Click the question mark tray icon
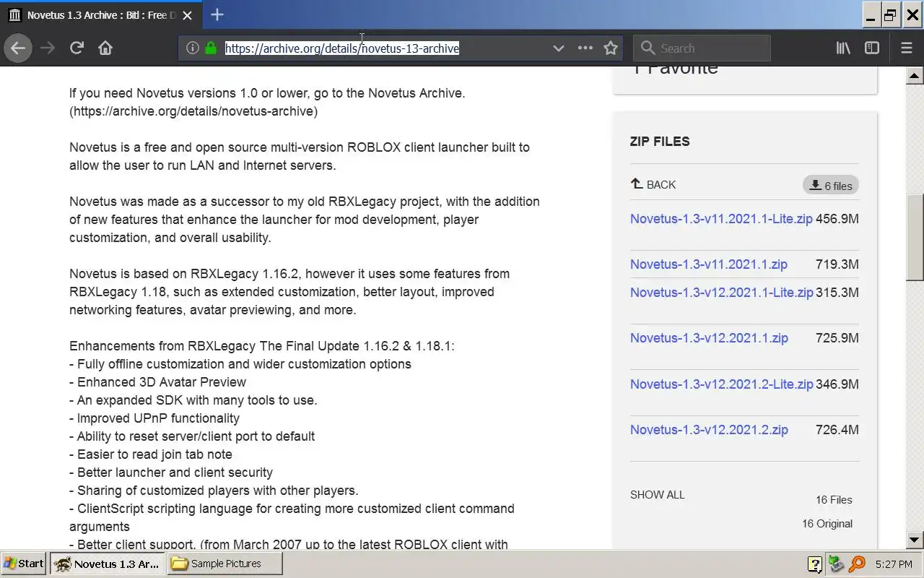This screenshot has height=578, width=924. click(x=814, y=564)
